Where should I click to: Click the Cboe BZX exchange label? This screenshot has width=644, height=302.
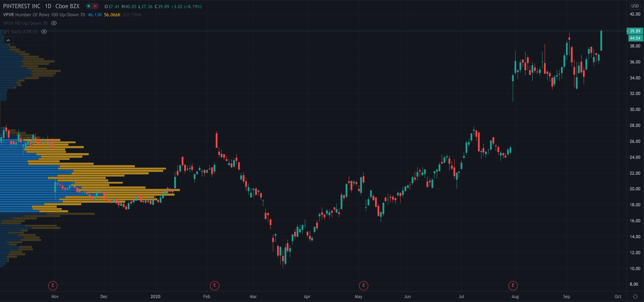tap(67, 6)
